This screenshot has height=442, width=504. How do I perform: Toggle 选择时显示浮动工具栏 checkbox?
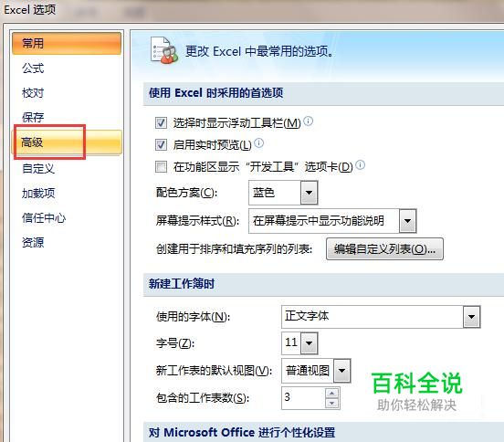pos(161,122)
